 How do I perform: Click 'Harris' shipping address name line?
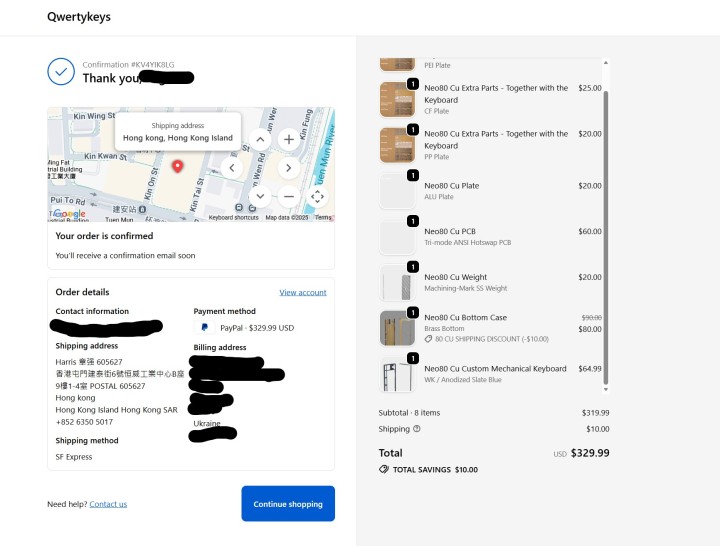(x=89, y=362)
